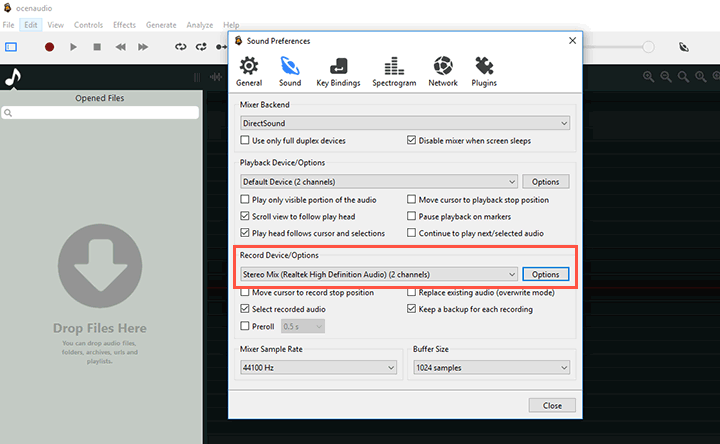Click the Stop playback button
Screen dimensions: 720x444
click(97, 47)
